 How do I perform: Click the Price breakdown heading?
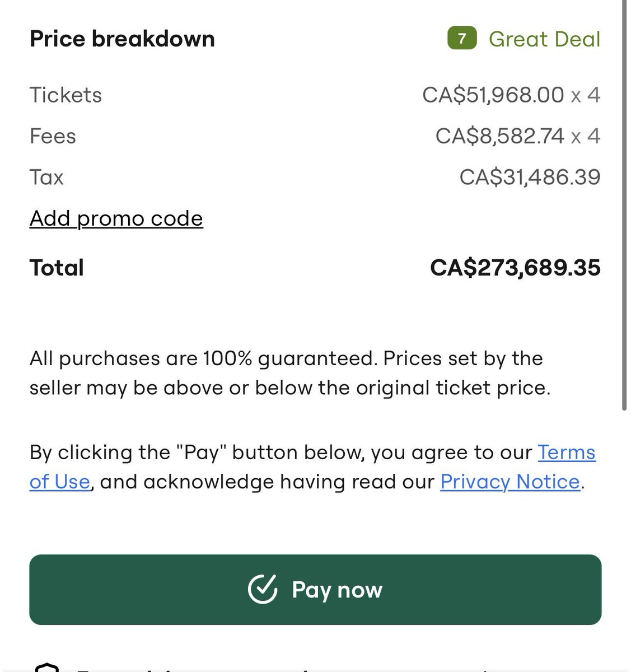point(122,39)
